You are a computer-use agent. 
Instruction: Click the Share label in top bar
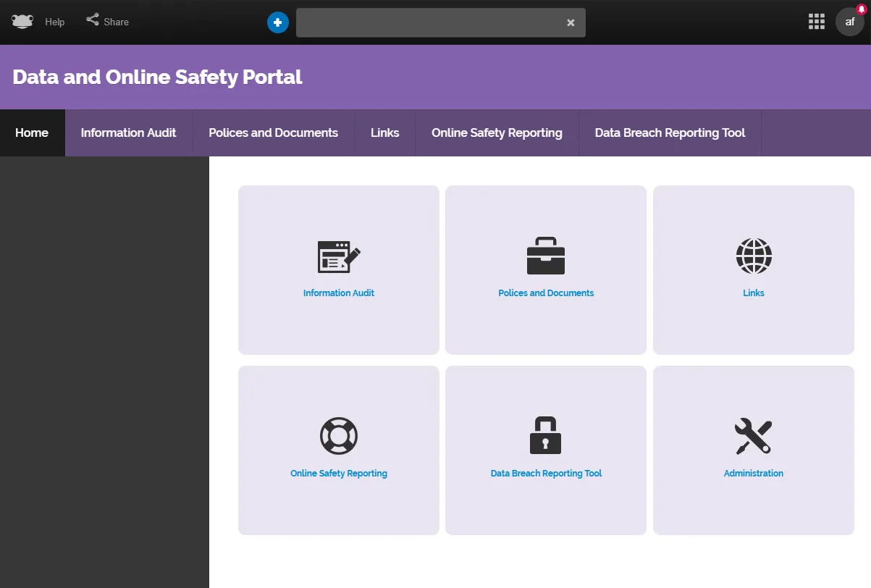point(116,22)
